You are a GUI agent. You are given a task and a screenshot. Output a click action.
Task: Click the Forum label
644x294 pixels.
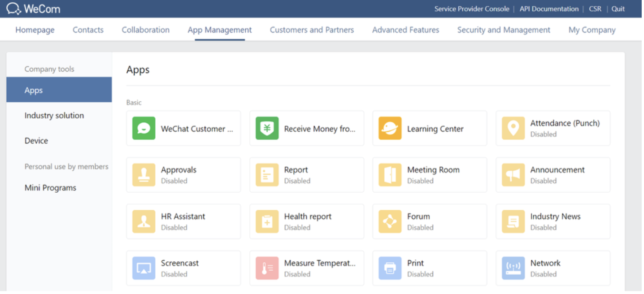pyautogui.click(x=418, y=216)
